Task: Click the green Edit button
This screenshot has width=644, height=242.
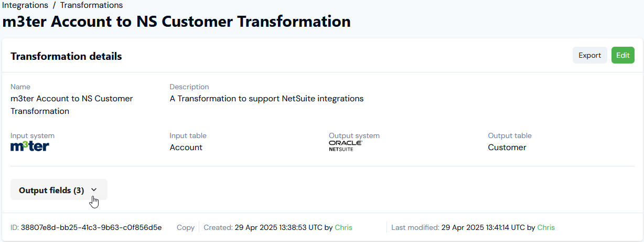Action: tap(623, 55)
